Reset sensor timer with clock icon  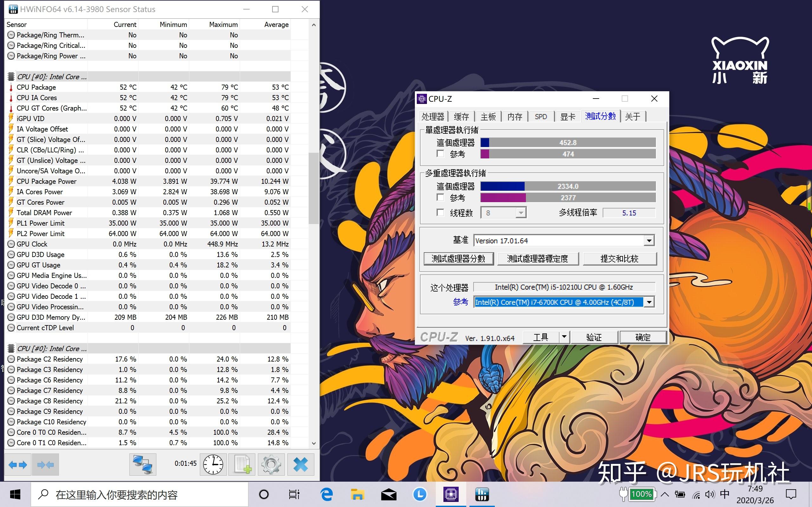[x=213, y=465]
